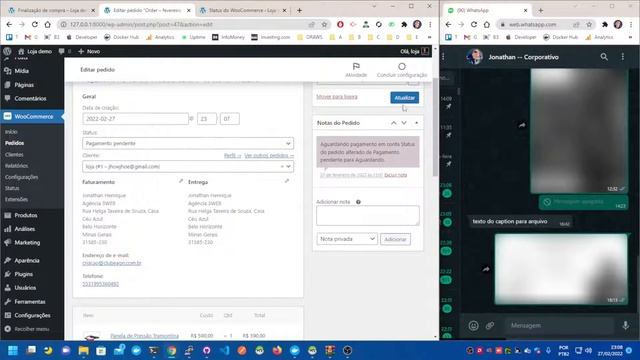This screenshot has height=360, width=640.
Task: Open Produtos in the admin sidebar
Action: (26, 215)
